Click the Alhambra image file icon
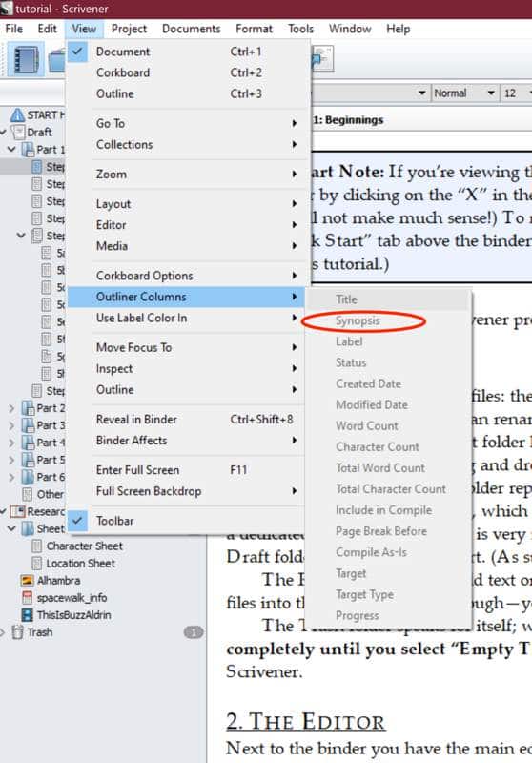This screenshot has width=532, height=763. 28,581
